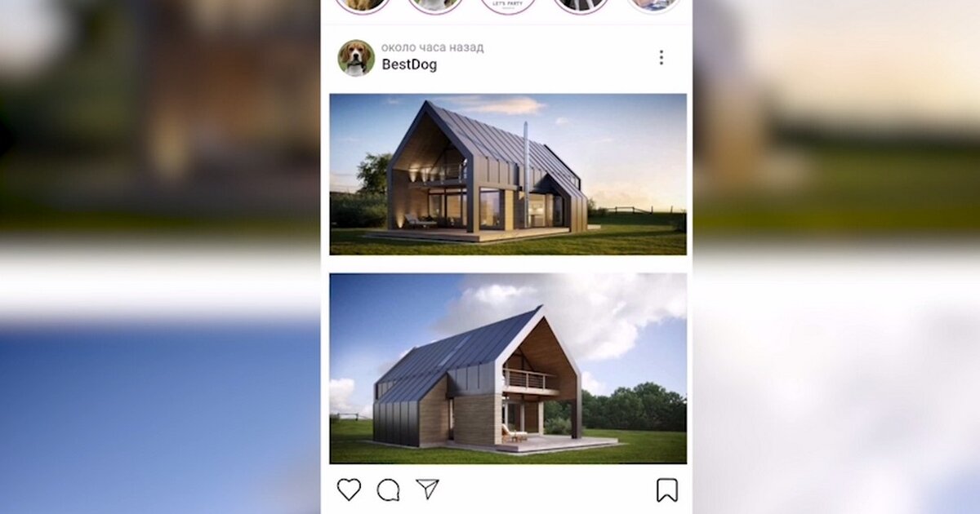The image size is (980, 514).
Task: Share post using paper plane icon
Action: click(x=427, y=489)
